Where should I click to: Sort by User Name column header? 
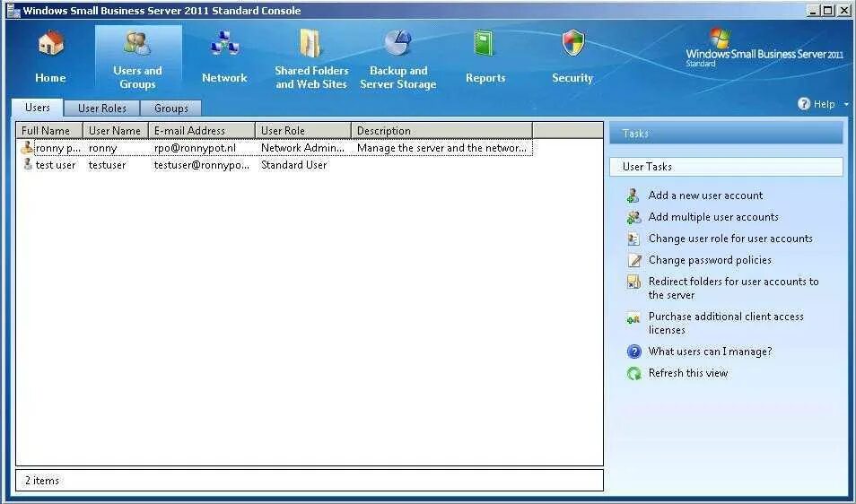point(116,131)
